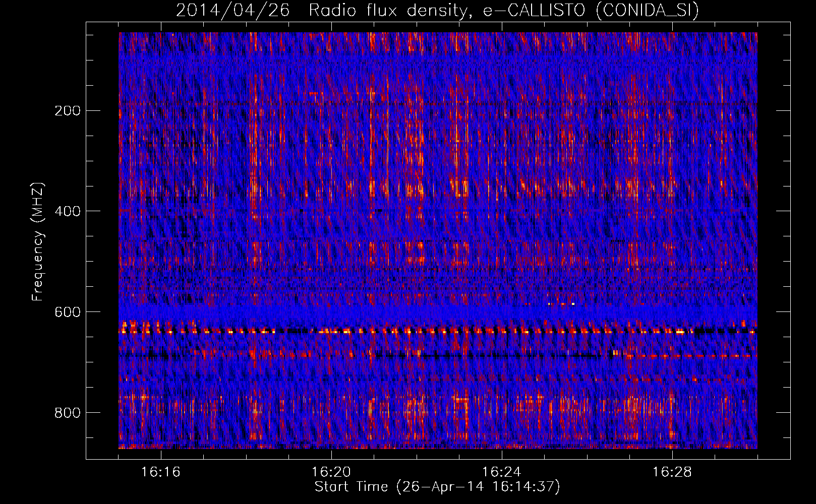
Task: Click the "Start Time (26-Apr-14 16:14:37)" label
Action: point(437,487)
